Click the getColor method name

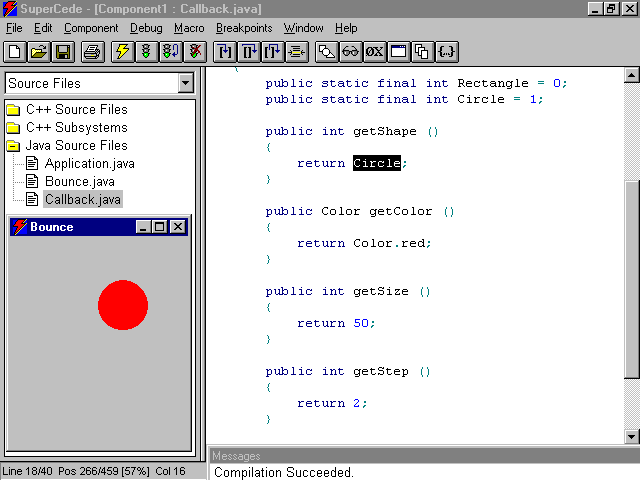pyautogui.click(x=400, y=211)
